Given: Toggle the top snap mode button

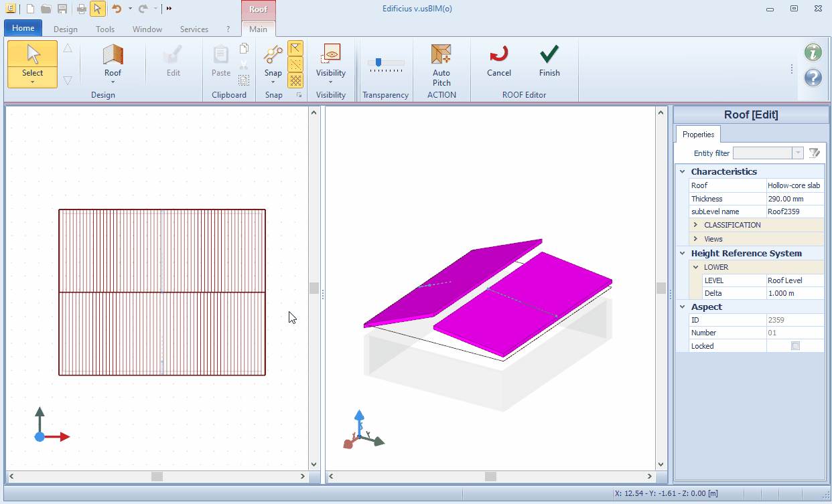Looking at the screenshot, I should click(x=295, y=48).
